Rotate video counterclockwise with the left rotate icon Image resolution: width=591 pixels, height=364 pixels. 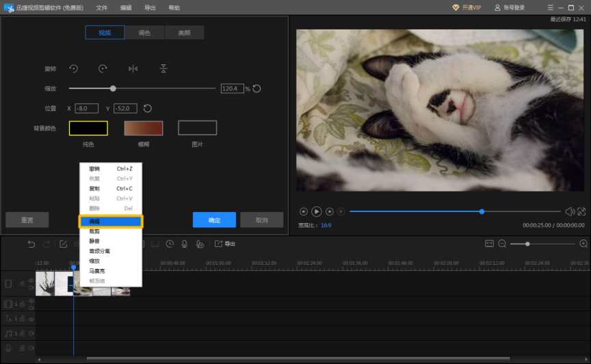coord(73,68)
